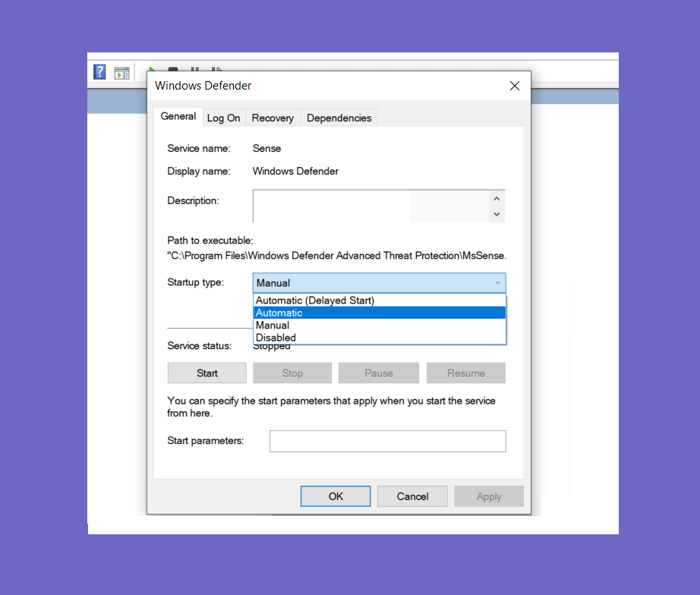
Task: Click the "You can specify the start parameters" hint
Action: tap(331, 407)
